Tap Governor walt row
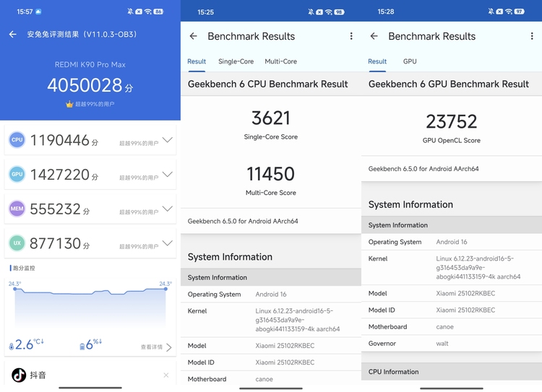Screen dimensions: 542x392 point(452,344)
